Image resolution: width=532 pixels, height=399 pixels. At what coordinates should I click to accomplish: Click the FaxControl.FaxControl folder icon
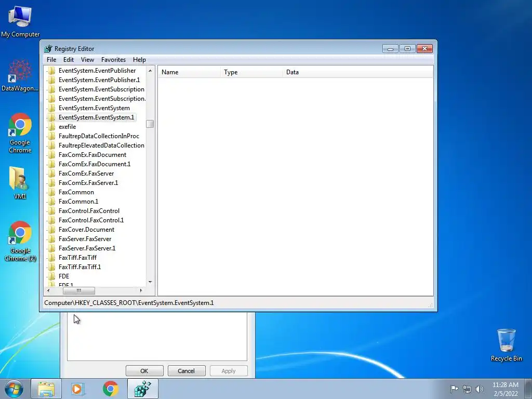51,211
